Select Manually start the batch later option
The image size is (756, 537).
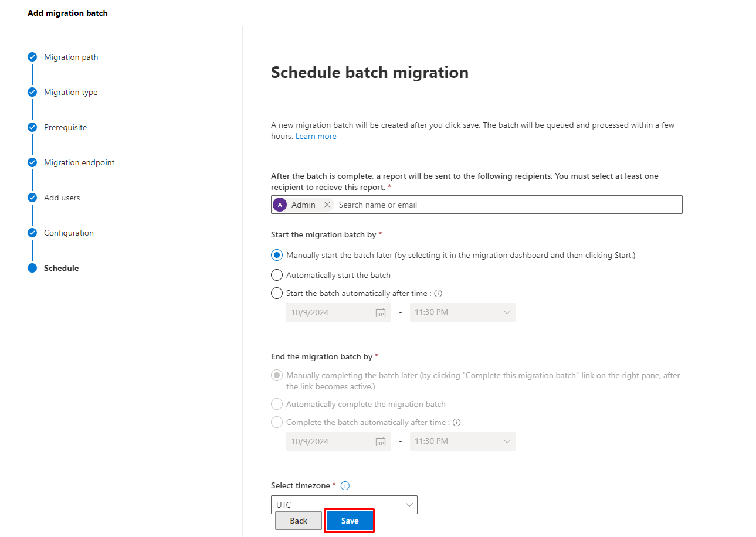tap(277, 255)
